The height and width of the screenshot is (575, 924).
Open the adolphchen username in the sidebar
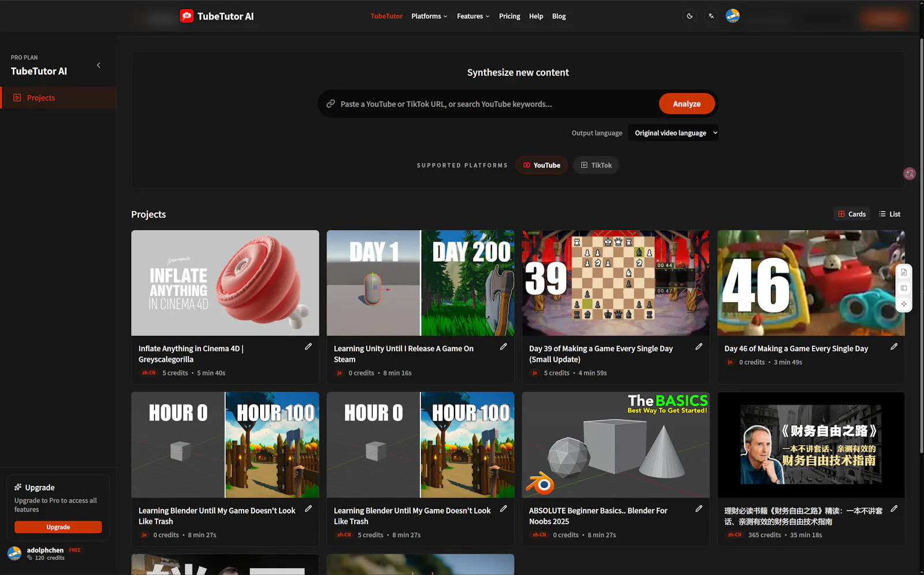pyautogui.click(x=45, y=550)
